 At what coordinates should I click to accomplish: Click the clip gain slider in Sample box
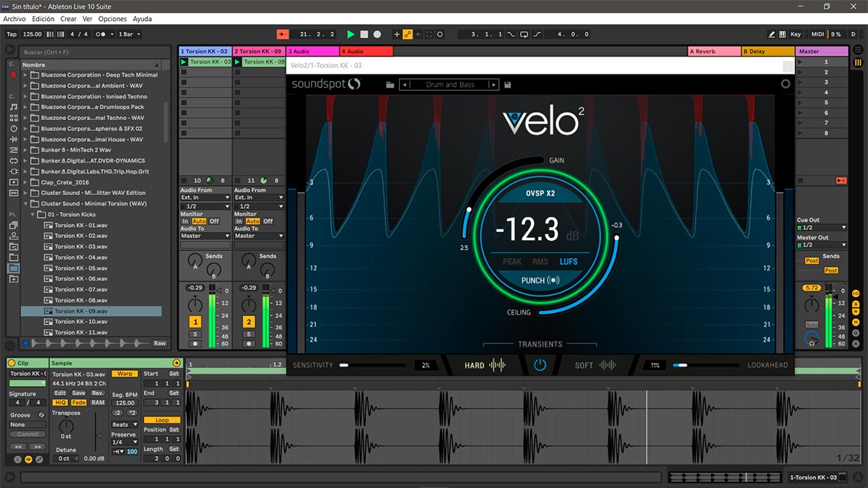(x=98, y=432)
